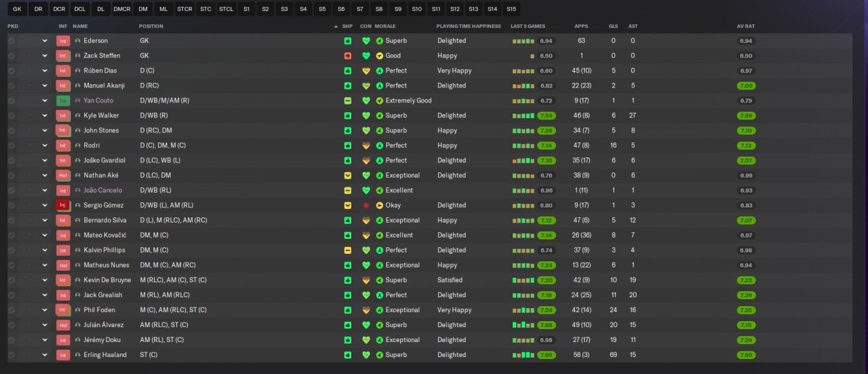This screenshot has width=868, height=374.
Task: Toggle the picked circle for Kevin De Bruyne
Action: point(12,280)
